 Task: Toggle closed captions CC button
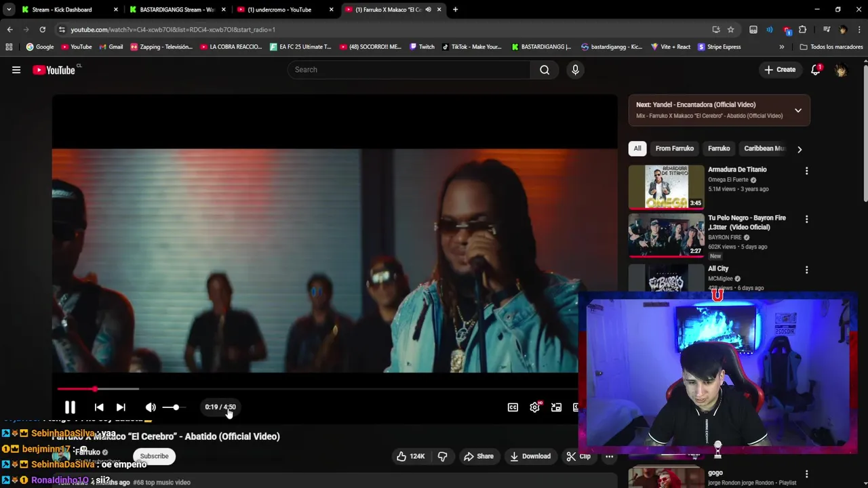513,407
